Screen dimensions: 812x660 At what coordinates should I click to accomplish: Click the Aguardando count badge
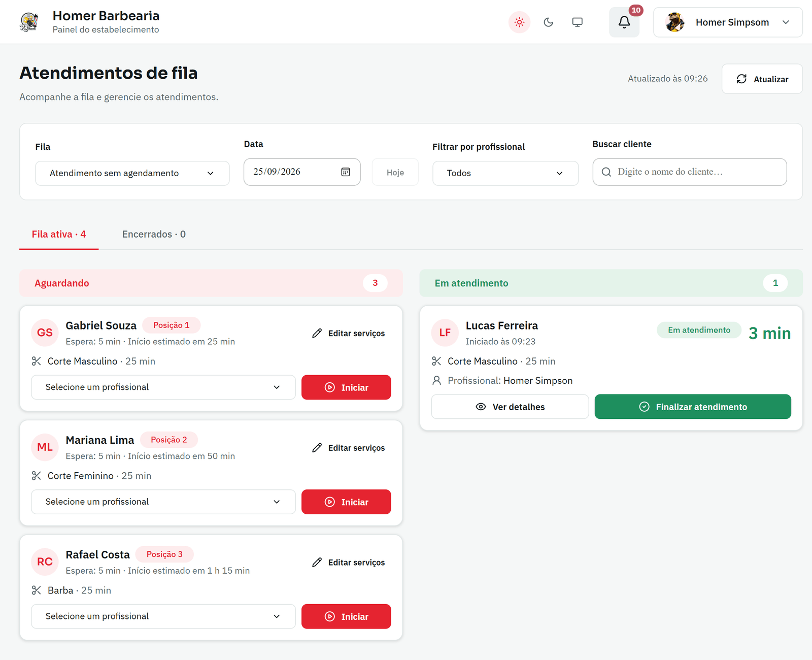(375, 283)
